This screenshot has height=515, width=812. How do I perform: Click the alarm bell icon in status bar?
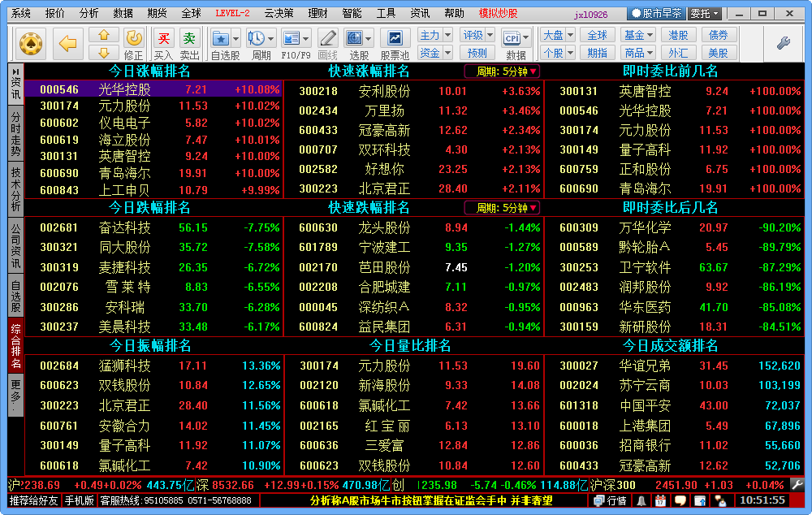point(641,501)
